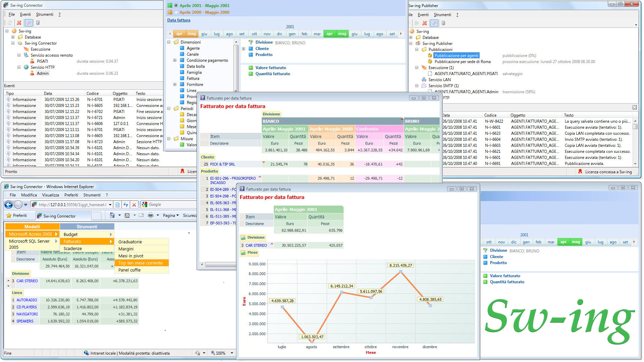
Task: Toggle 'mar' month in bottom-right Sw-ing panel
Action: (x=551, y=242)
